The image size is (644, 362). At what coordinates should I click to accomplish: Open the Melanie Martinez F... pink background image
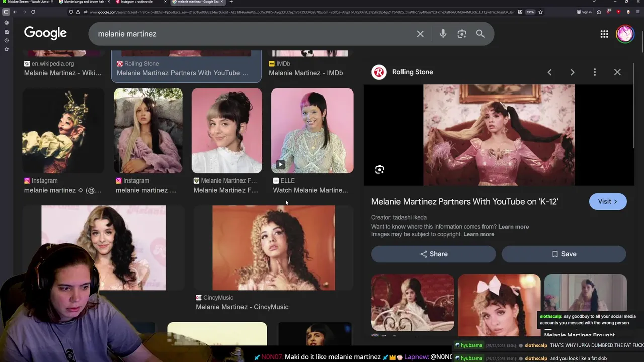click(x=226, y=131)
